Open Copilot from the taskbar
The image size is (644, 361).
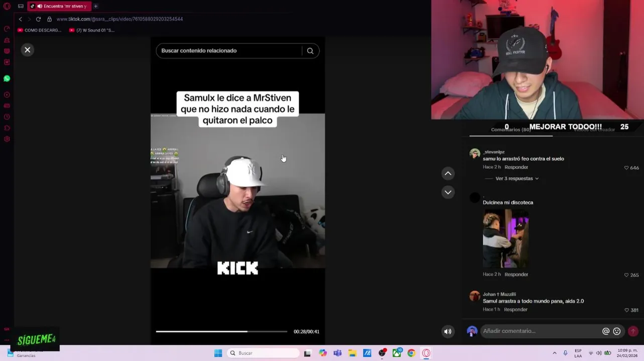tap(323, 353)
